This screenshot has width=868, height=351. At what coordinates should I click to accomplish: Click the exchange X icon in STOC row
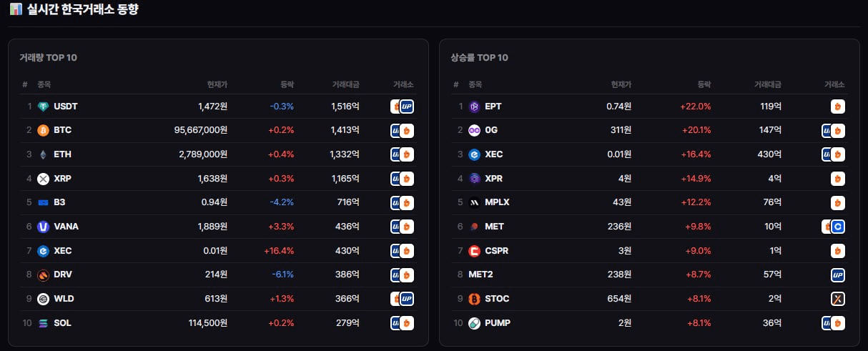pos(837,299)
